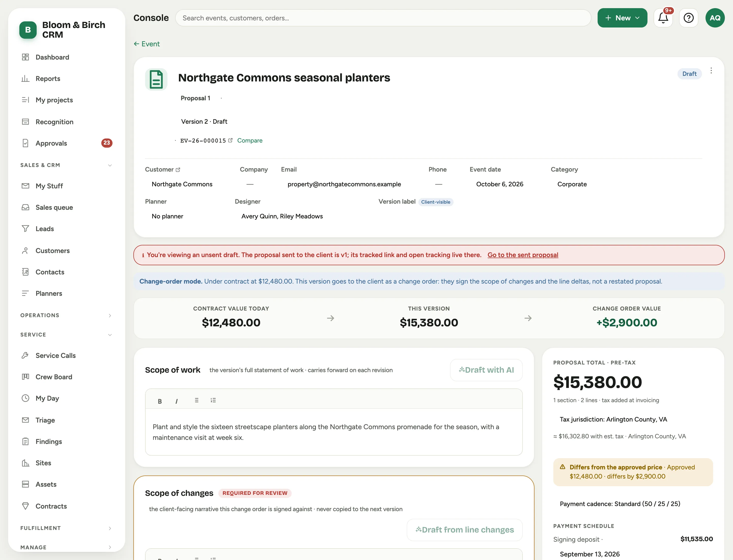Select the Payment cadence: Standard (50 / 25 / 25) field
This screenshot has width=733, height=560.
620,504
